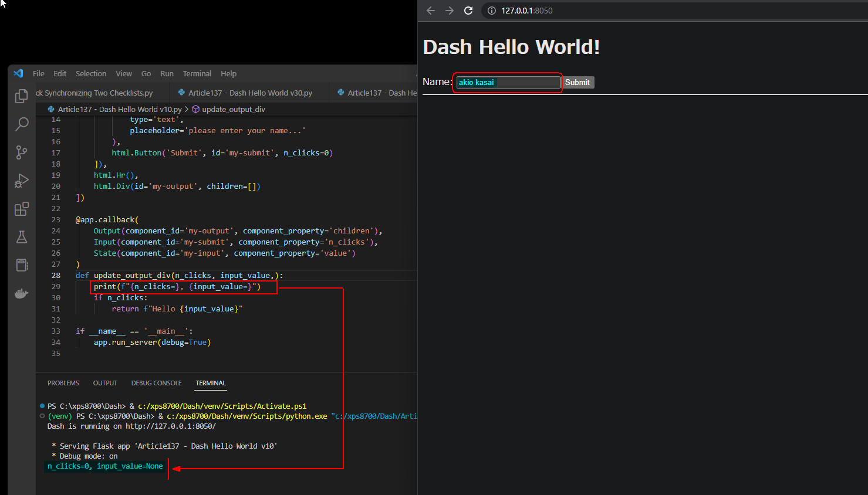Click line number 28 in the gutter
Image resolution: width=868 pixels, height=495 pixels.
[56, 275]
